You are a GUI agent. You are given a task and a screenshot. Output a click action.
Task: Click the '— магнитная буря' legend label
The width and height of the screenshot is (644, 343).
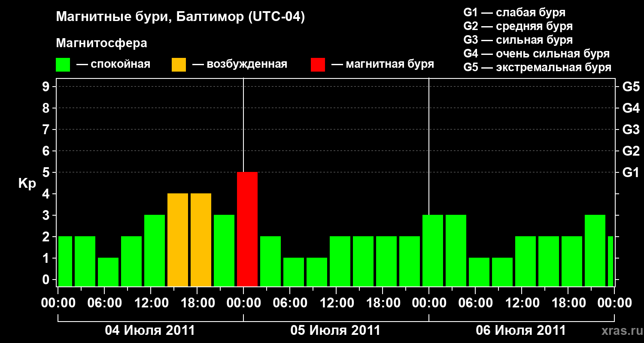click(x=383, y=65)
